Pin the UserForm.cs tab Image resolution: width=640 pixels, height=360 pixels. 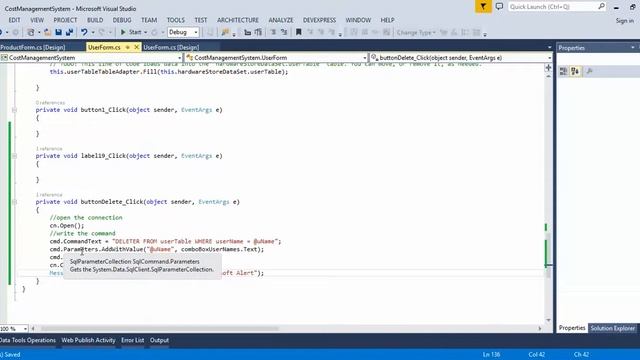point(127,47)
